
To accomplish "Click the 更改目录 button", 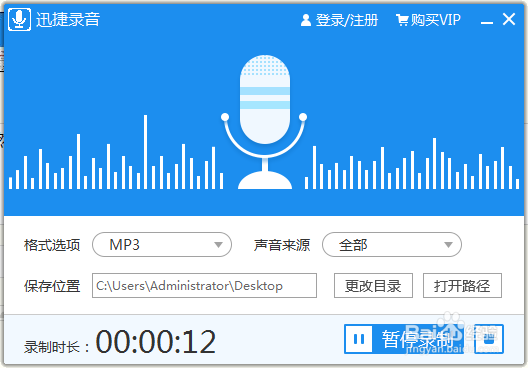I will (x=373, y=286).
